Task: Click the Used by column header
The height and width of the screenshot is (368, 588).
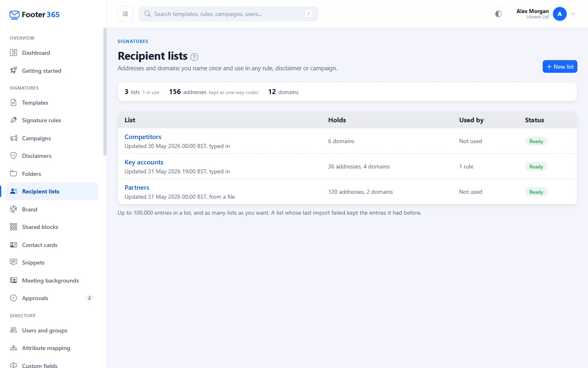Action: (471, 120)
